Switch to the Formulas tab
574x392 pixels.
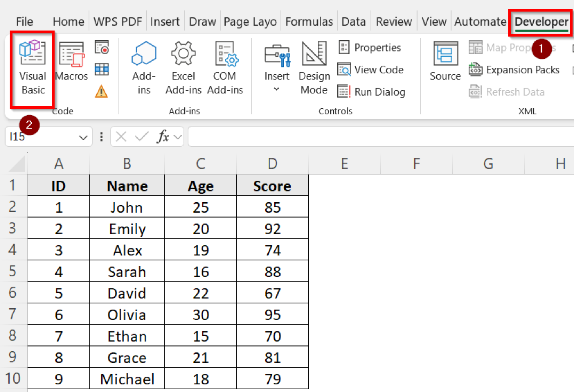click(x=309, y=22)
